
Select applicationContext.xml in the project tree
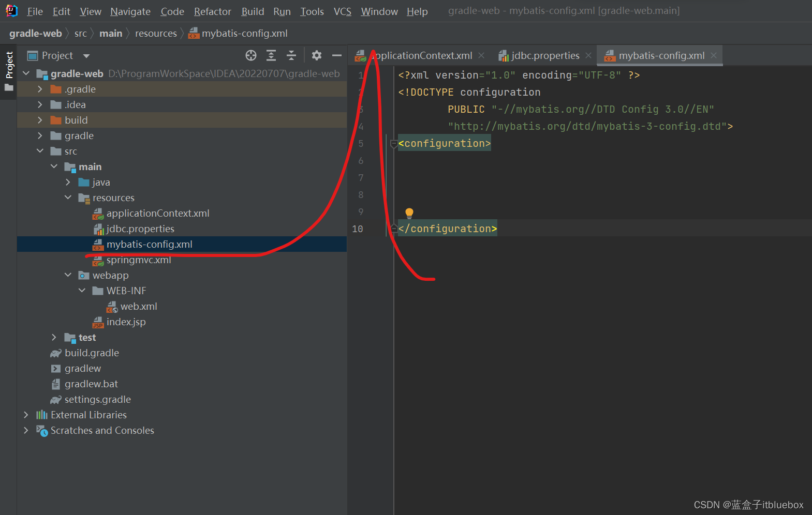[x=158, y=213]
